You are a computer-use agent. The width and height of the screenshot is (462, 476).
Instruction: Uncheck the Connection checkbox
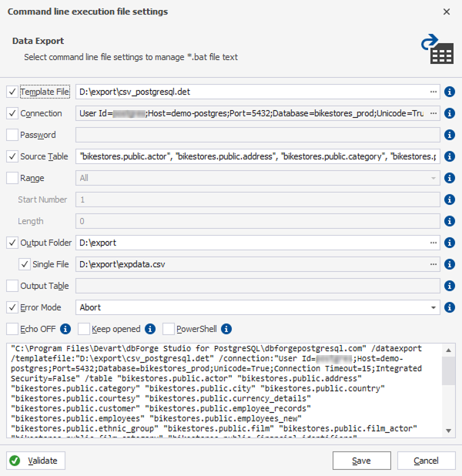(x=12, y=113)
